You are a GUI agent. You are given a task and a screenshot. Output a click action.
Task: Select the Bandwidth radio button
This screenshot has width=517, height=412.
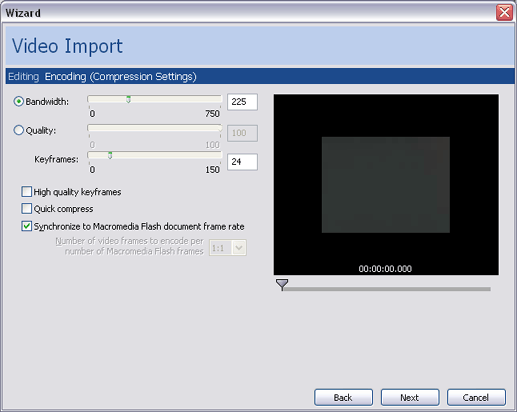click(19, 101)
